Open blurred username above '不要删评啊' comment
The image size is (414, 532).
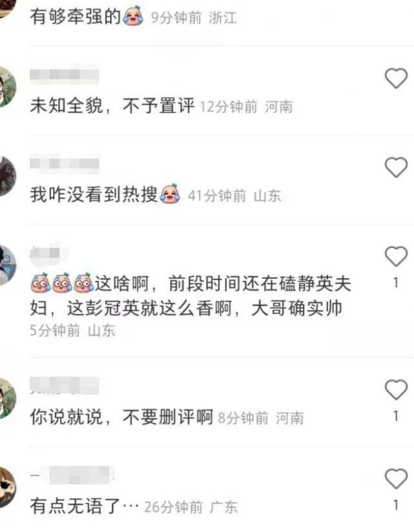tap(65, 386)
